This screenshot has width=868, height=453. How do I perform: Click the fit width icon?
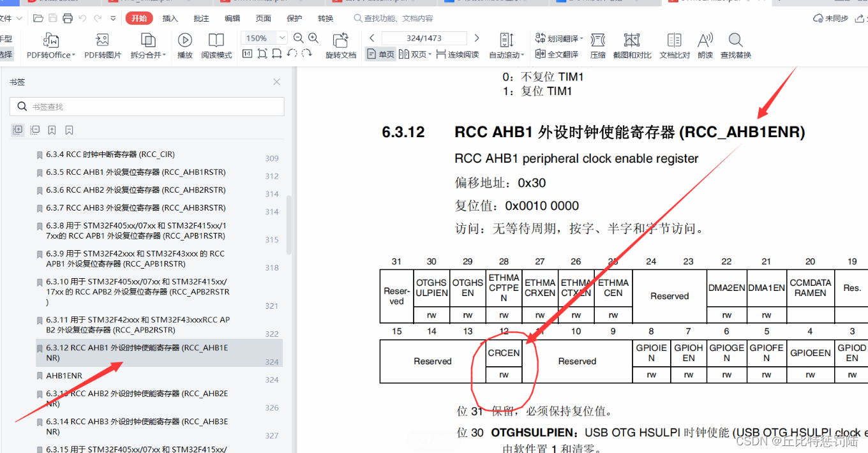pyautogui.click(x=277, y=54)
